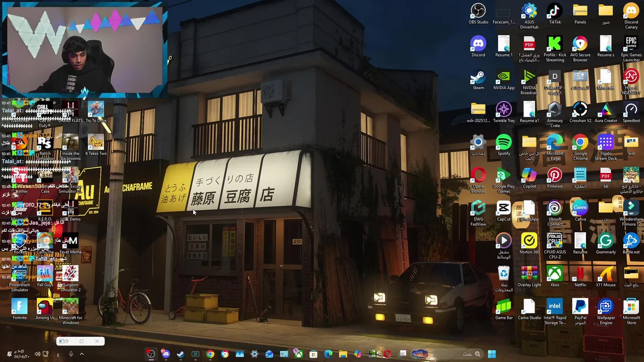Select the Wallpaper Engine desktop icon
The image size is (644, 362).
(x=606, y=312)
